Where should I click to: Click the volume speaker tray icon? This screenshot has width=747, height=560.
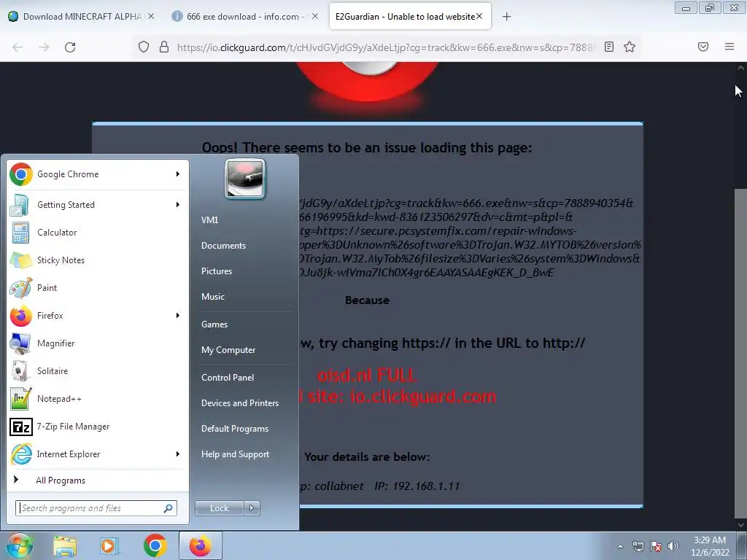pos(673,546)
